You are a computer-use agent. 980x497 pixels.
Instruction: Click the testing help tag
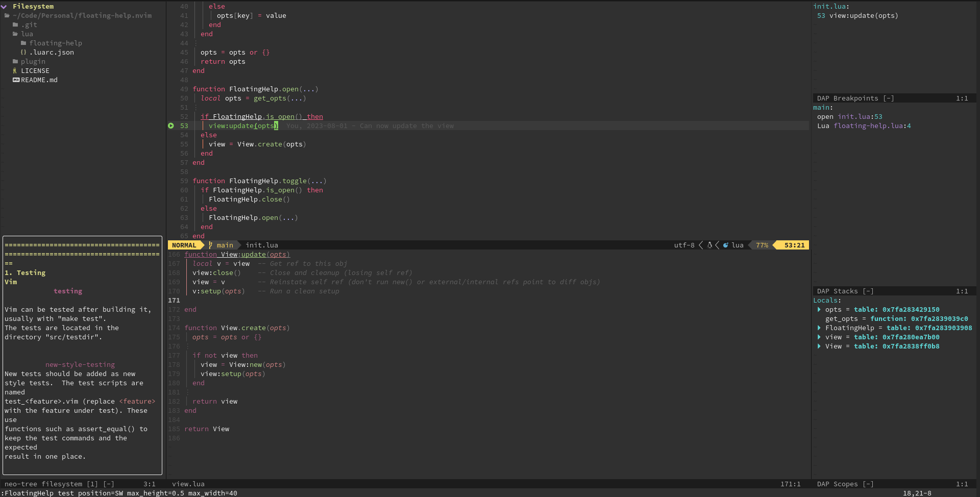(x=68, y=291)
